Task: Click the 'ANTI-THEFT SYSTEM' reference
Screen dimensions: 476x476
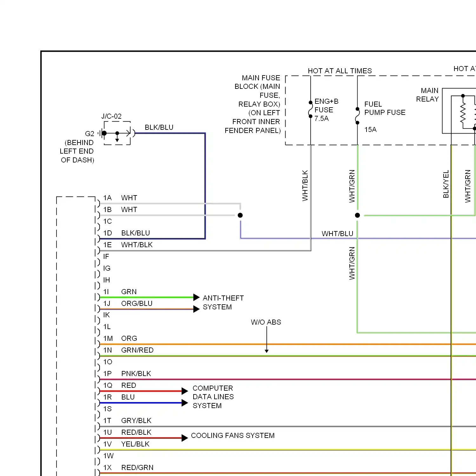Action: (223, 302)
